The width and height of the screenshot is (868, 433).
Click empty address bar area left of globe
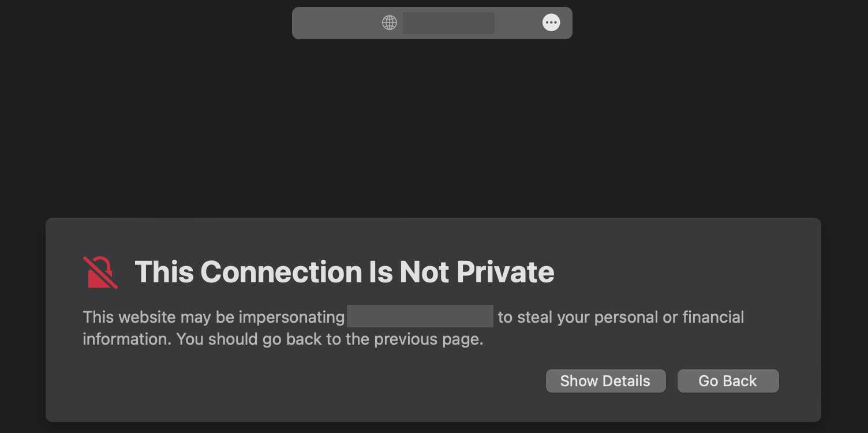click(x=335, y=23)
